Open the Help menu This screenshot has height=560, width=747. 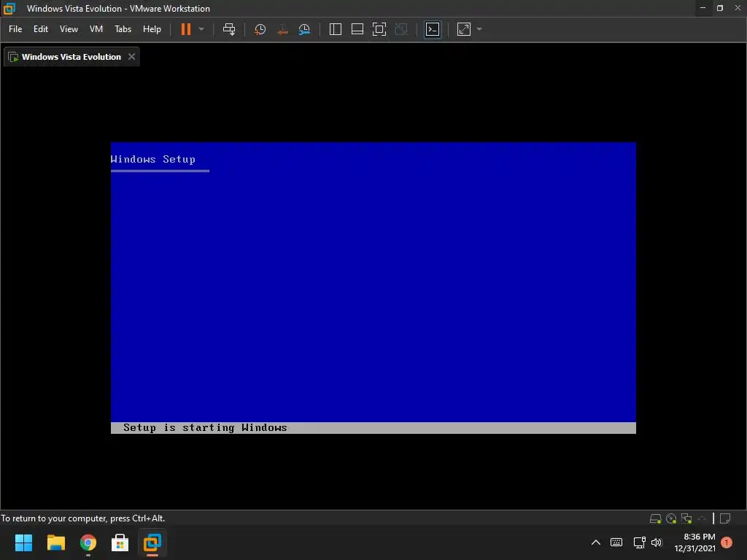152,29
